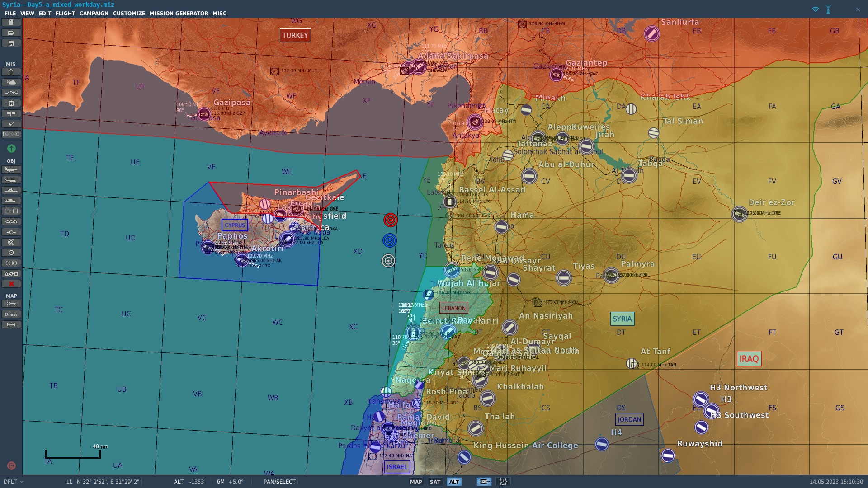
Task: Switch map mode to MAP
Action: click(x=416, y=482)
